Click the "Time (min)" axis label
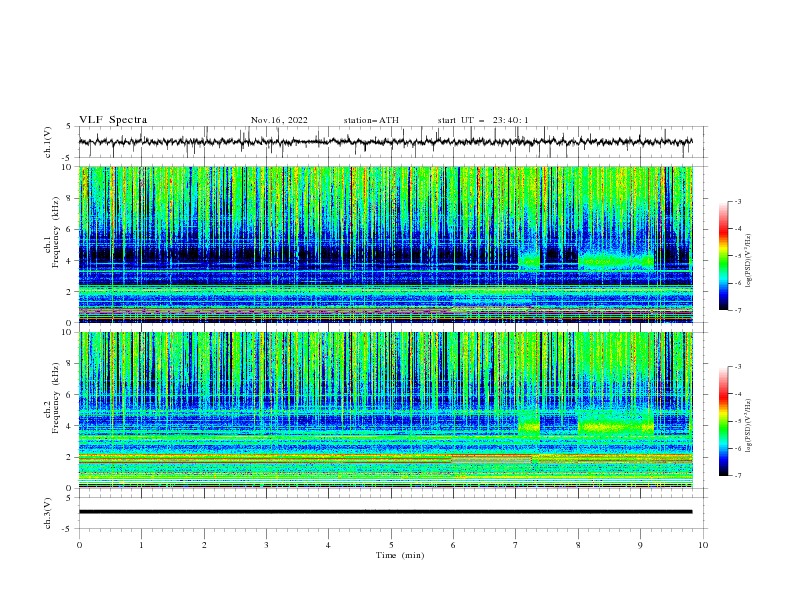 (x=400, y=555)
